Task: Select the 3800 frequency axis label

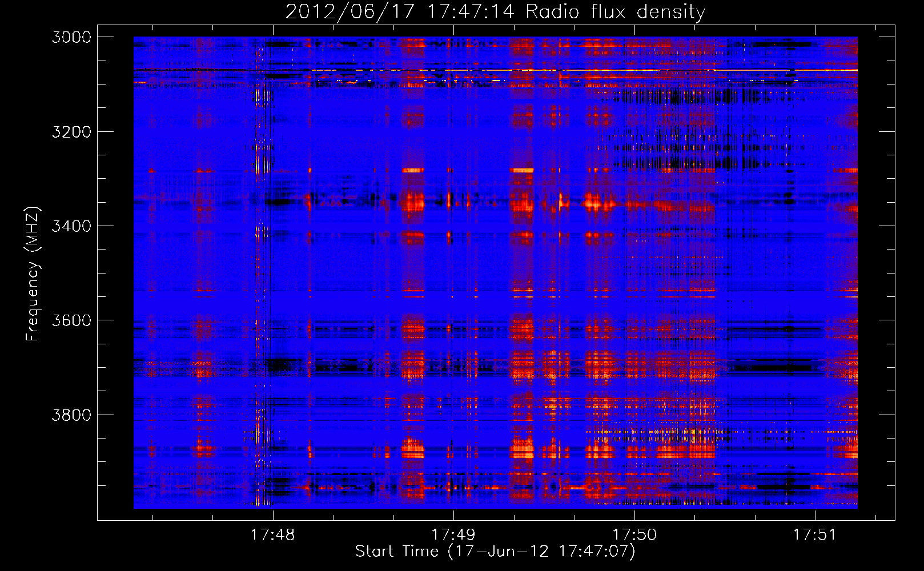Action: [x=71, y=415]
